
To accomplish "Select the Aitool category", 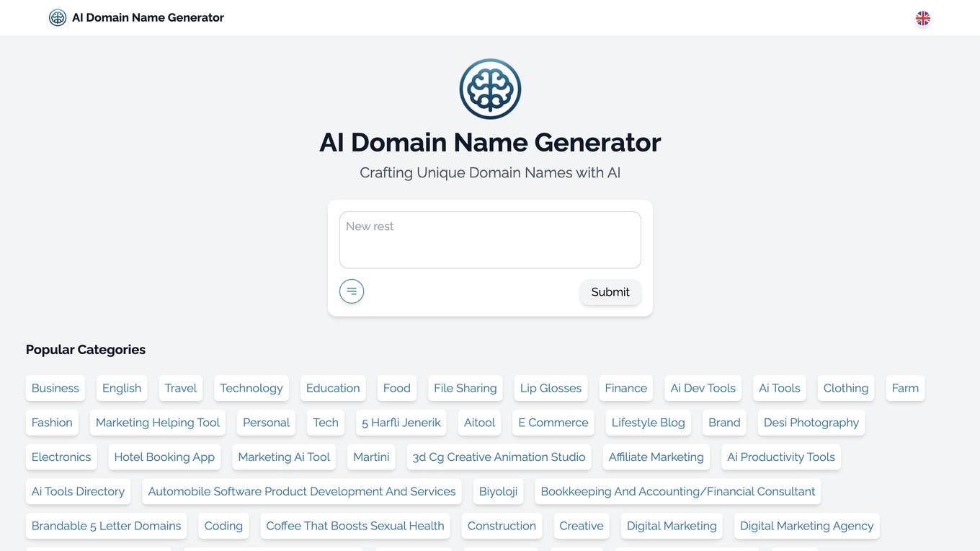I will pos(480,423).
